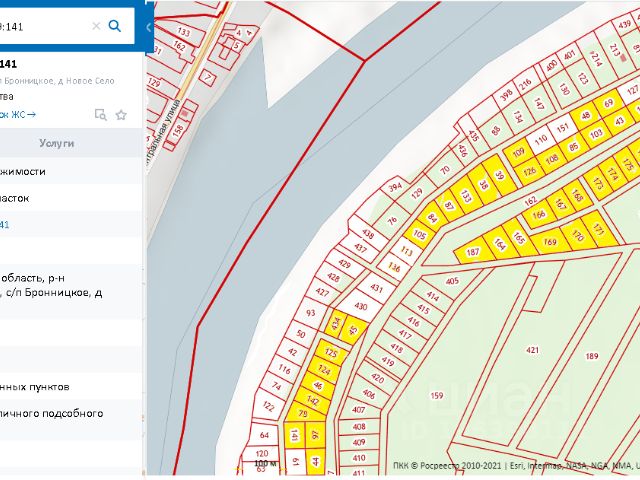640x480 pixels.
Task: Open the Услуги tab
Action: [x=56, y=143]
